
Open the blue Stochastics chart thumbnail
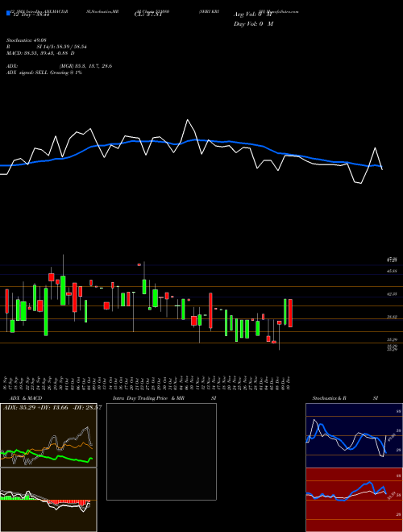[354, 435]
